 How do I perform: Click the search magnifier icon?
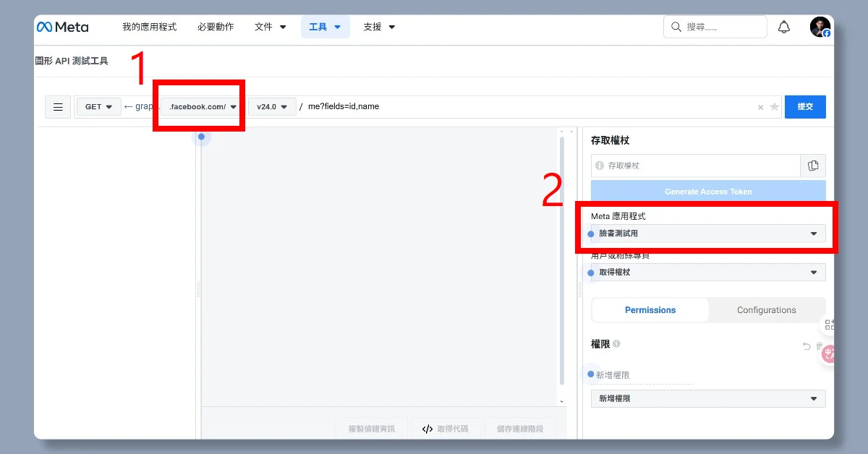coord(676,27)
